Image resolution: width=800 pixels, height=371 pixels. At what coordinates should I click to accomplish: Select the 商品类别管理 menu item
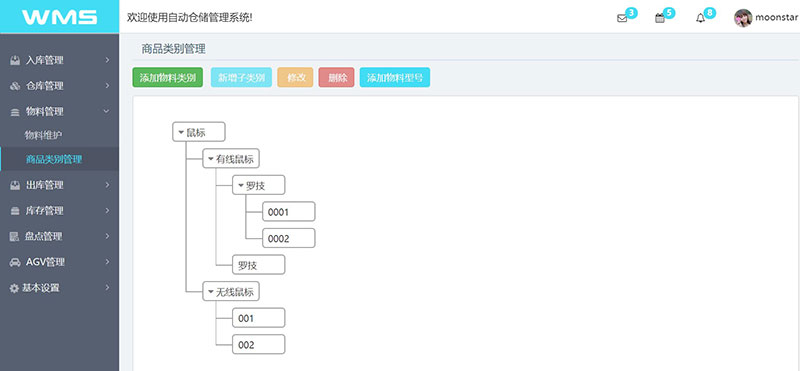point(54,159)
